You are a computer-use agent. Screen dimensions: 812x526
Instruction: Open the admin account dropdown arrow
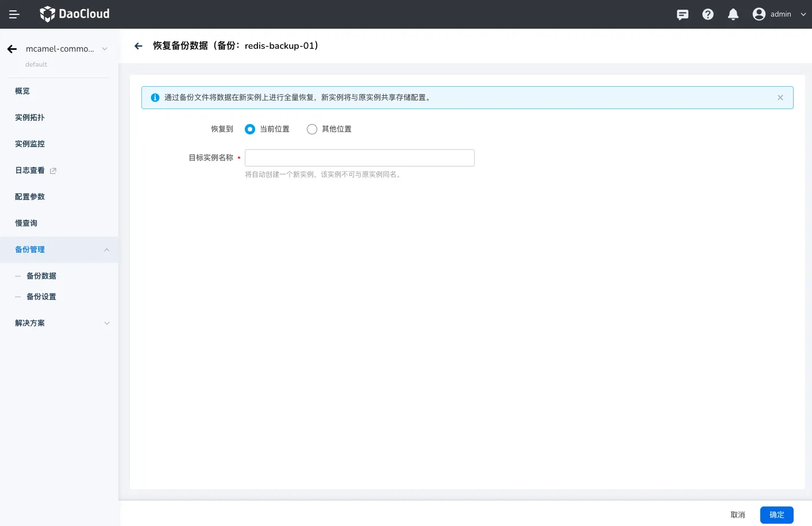[803, 14]
